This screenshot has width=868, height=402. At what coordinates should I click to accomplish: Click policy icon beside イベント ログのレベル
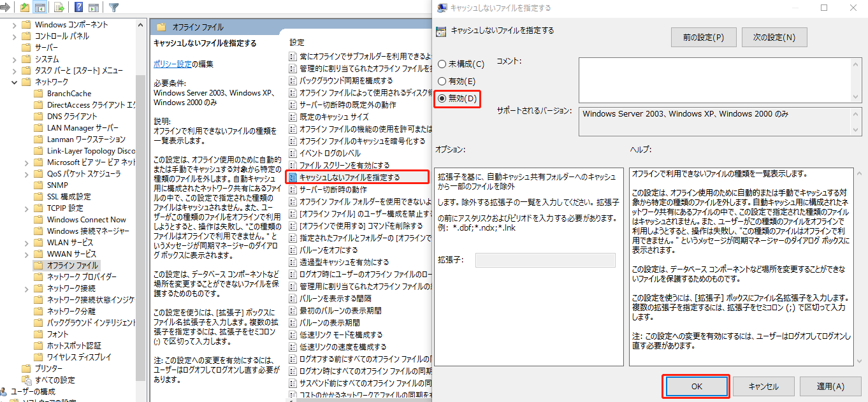(293, 154)
